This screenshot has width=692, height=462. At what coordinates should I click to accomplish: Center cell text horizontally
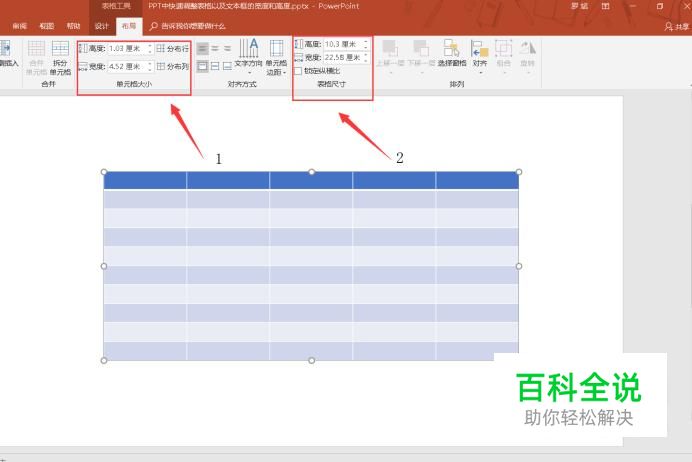(x=215, y=48)
